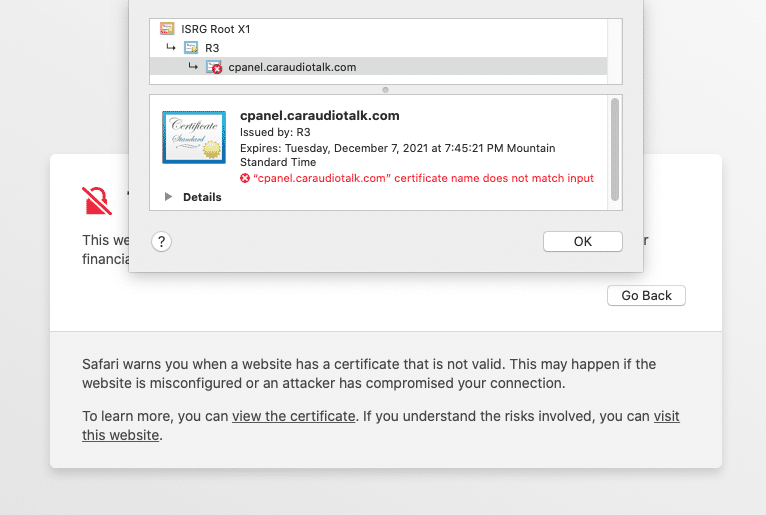Open certificate help with the question mark button
This screenshot has width=766, height=515.
(161, 241)
